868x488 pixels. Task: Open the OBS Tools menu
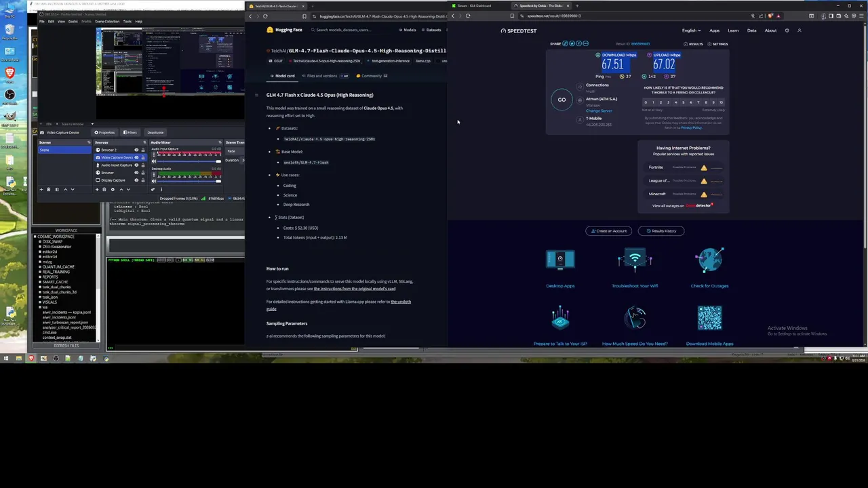pos(127,21)
